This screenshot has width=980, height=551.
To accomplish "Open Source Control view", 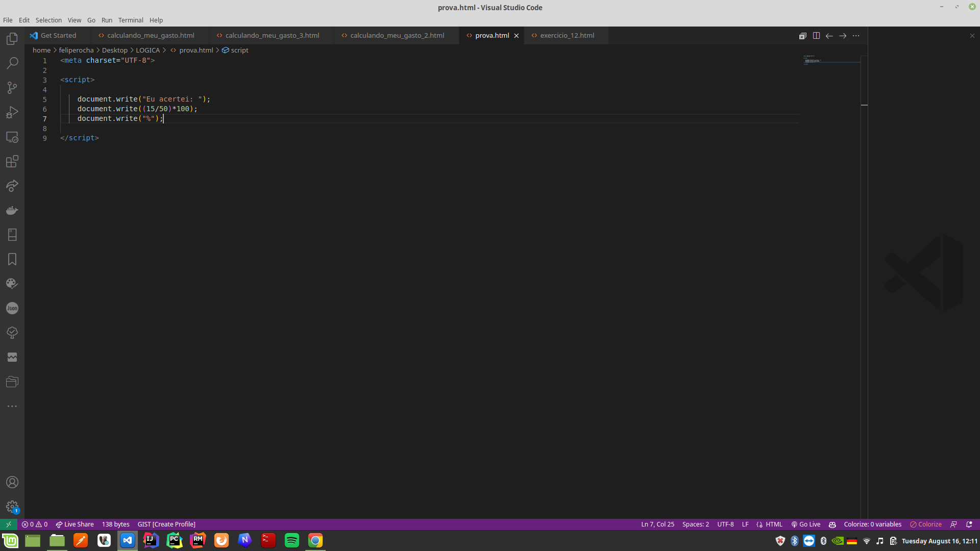I will [12, 88].
